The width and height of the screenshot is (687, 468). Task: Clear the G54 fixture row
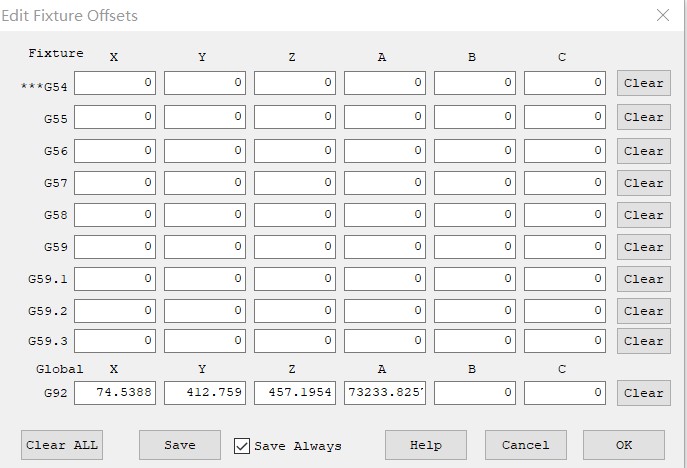pos(643,83)
